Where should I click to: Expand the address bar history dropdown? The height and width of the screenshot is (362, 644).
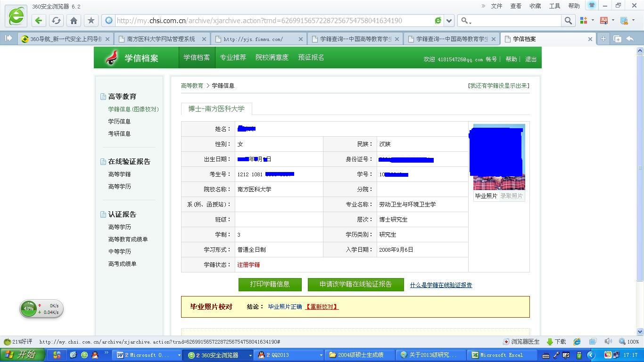point(449,20)
